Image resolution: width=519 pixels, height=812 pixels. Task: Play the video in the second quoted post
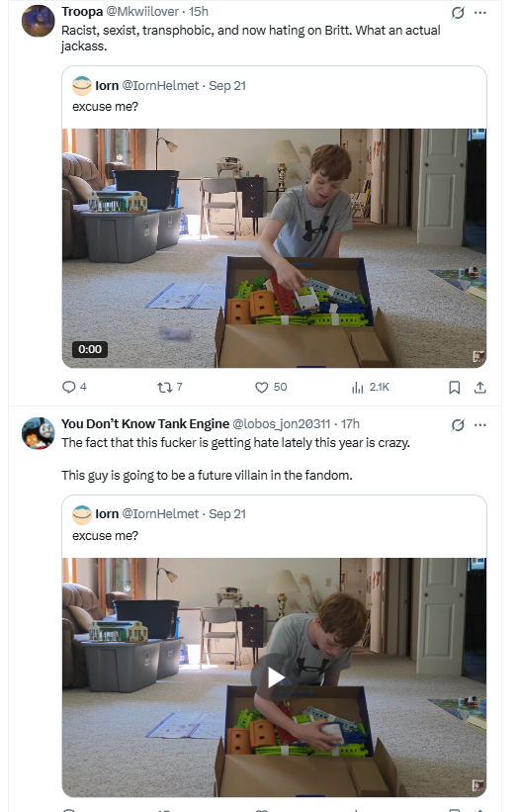click(275, 677)
